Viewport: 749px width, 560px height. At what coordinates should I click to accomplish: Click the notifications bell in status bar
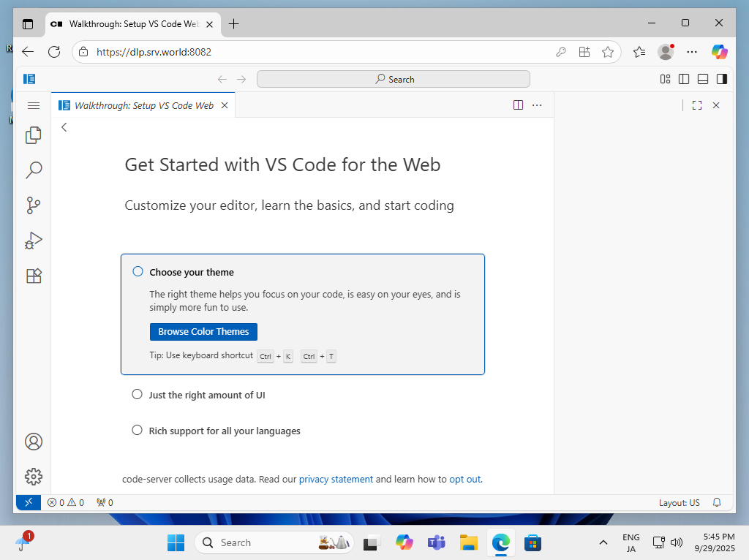pyautogui.click(x=717, y=502)
